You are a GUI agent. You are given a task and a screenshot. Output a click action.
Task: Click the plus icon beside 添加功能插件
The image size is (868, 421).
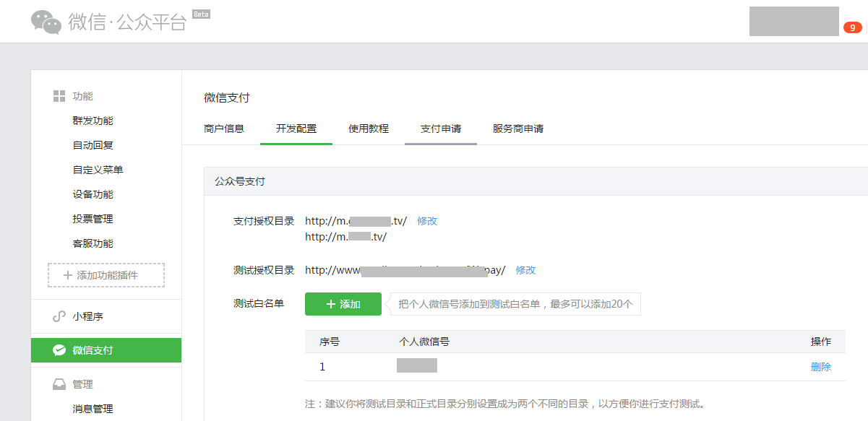click(68, 275)
